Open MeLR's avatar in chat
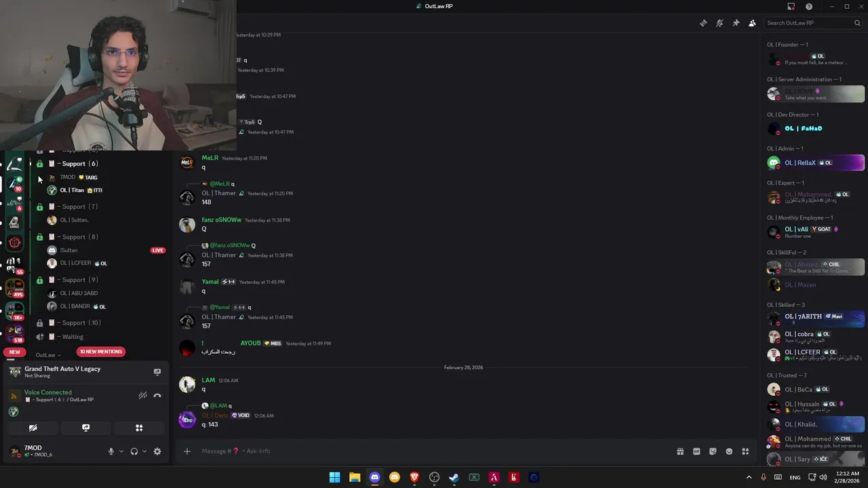The width and height of the screenshot is (868, 488). (187, 163)
